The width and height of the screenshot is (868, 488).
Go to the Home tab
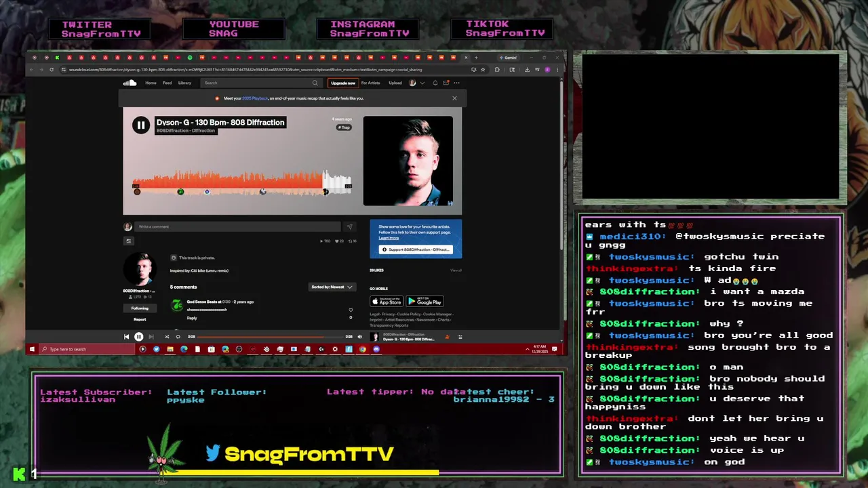pyautogui.click(x=151, y=83)
